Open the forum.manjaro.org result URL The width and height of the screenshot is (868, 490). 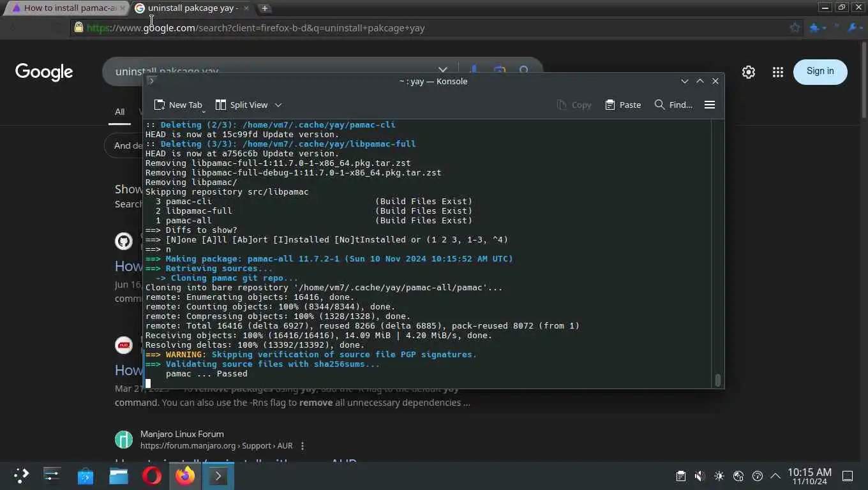(x=216, y=446)
